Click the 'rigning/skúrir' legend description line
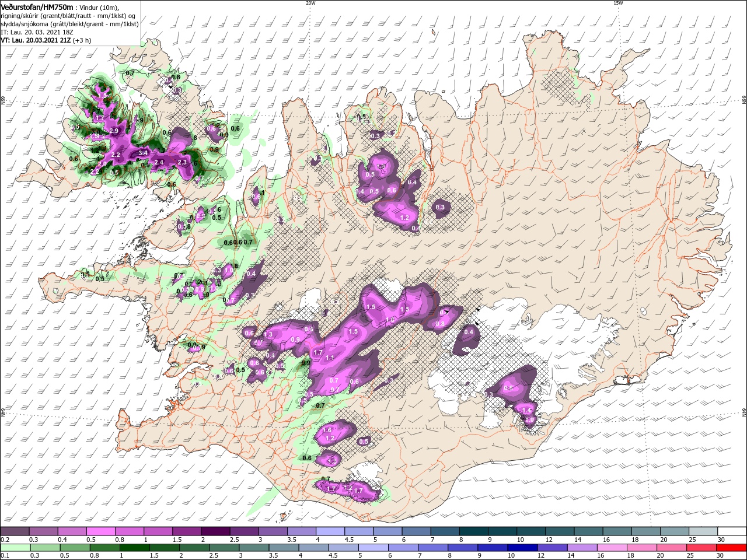This screenshot has height=560, width=747. pyautogui.click(x=68, y=16)
